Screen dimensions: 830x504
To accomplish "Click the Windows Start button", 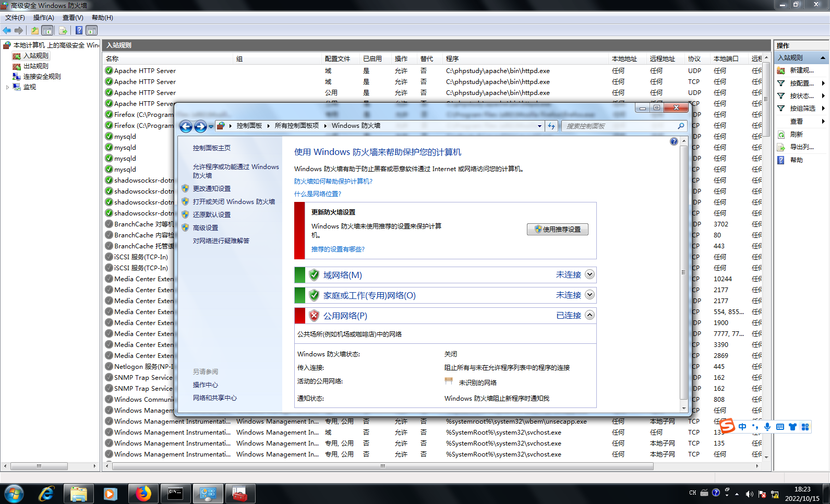I will click(14, 493).
